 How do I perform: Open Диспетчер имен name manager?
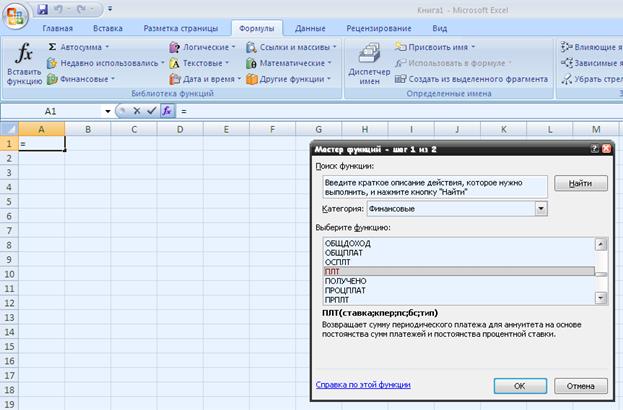(369, 64)
